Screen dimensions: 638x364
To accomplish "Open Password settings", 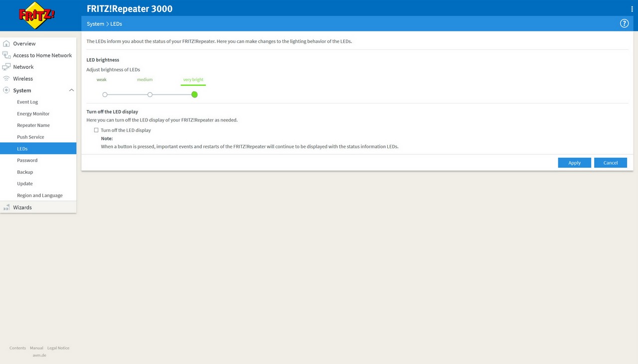I will pyautogui.click(x=38, y=160).
